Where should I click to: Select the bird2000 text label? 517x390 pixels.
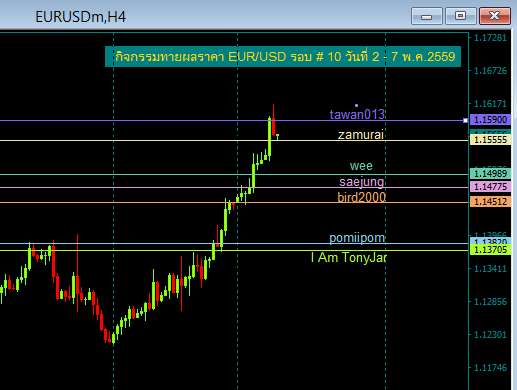(x=361, y=197)
